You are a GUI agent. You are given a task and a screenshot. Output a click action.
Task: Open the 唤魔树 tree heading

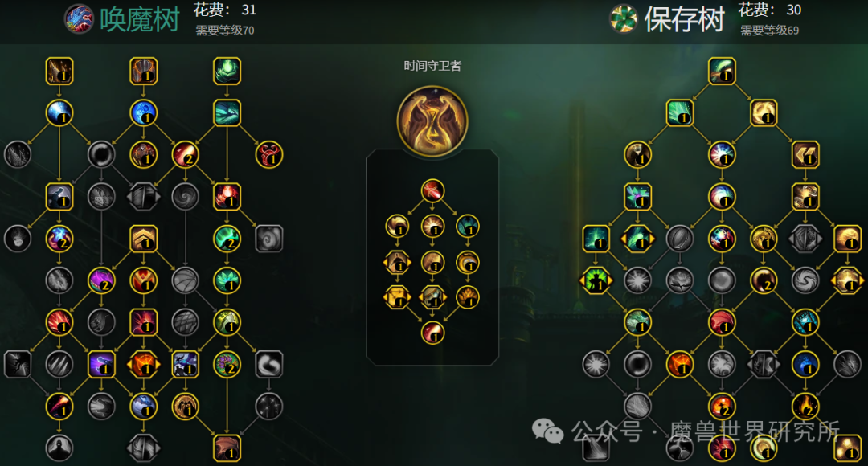pyautogui.click(x=140, y=20)
